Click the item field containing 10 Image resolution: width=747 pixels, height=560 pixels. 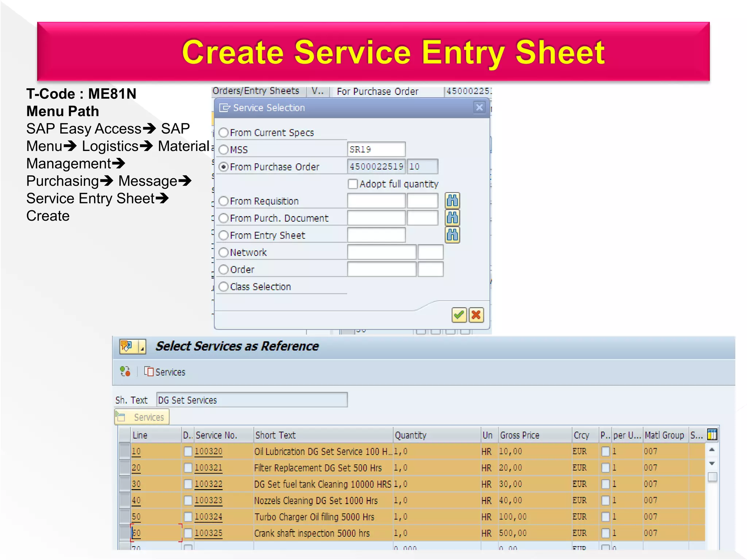(422, 166)
